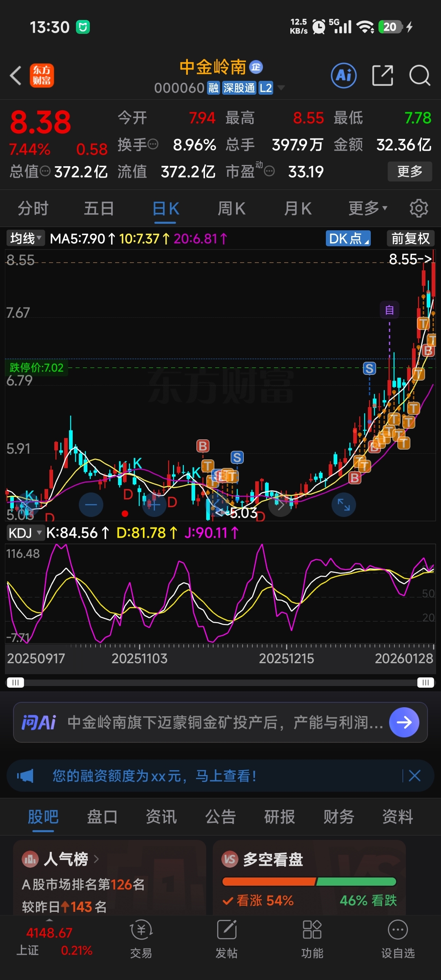Tap the 多空看盘 bull-bear bar
Screen dimensions: 441x980
(309, 882)
